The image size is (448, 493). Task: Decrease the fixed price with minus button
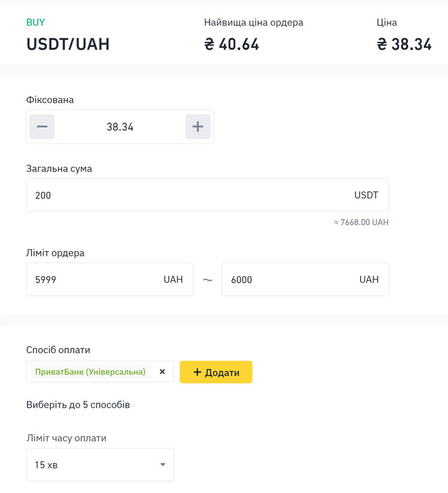[x=42, y=127]
